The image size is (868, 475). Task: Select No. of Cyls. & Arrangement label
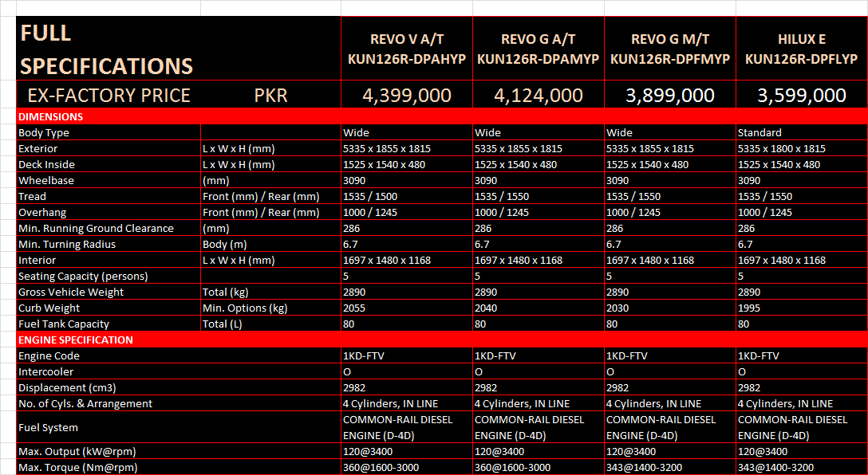click(179, 403)
